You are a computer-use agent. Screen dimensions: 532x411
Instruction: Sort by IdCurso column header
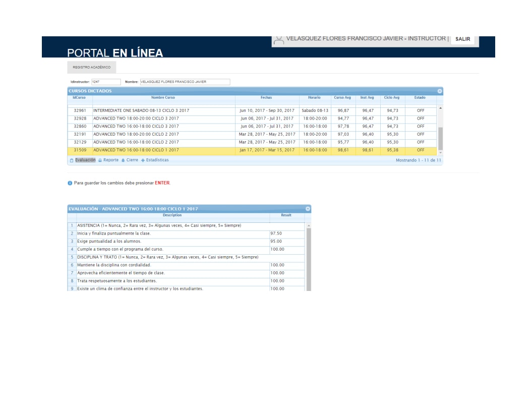point(79,98)
